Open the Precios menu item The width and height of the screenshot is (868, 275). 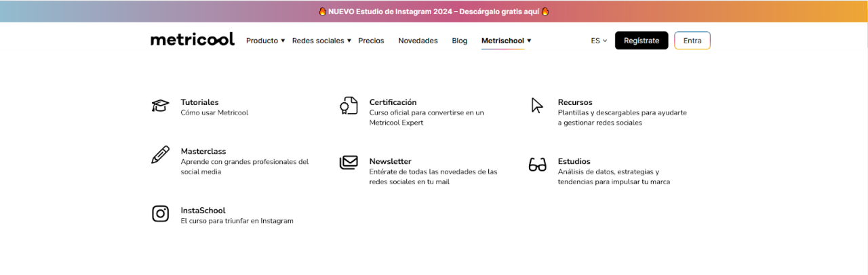(x=371, y=41)
